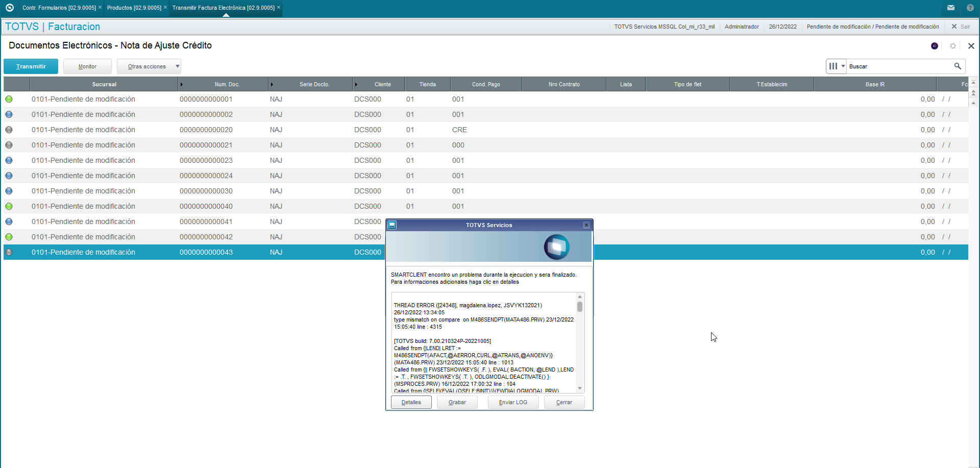Click the search magnifier icon
This screenshot has width=980, height=468.
coord(958,66)
